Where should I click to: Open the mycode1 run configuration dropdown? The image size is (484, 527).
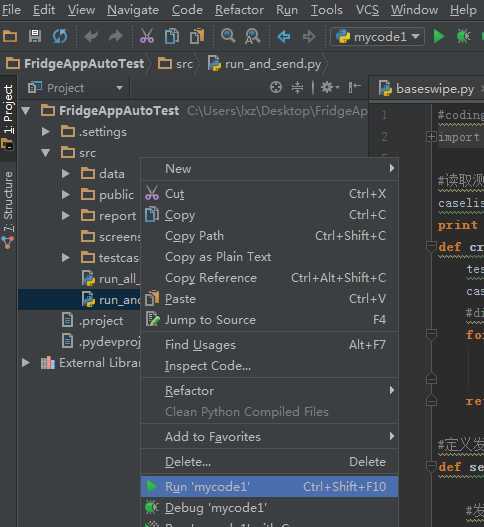[x=378, y=36]
